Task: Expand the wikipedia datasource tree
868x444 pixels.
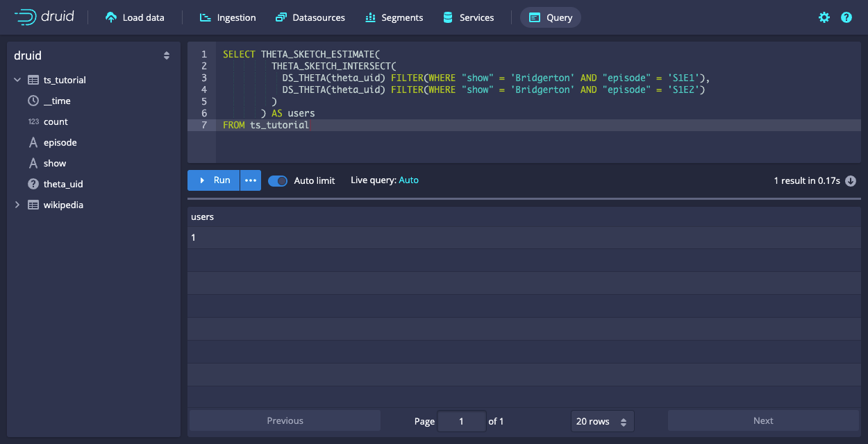Action: pyautogui.click(x=17, y=205)
